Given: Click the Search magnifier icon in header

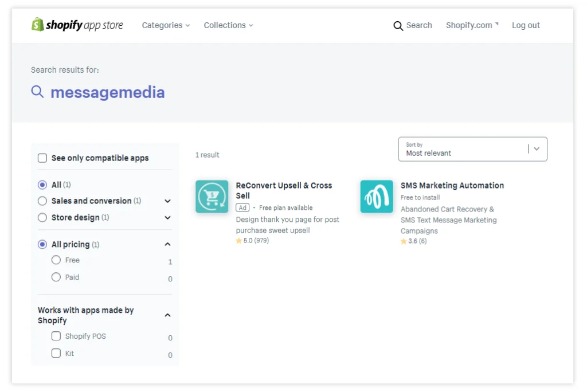Looking at the screenshot, I should click(398, 25).
